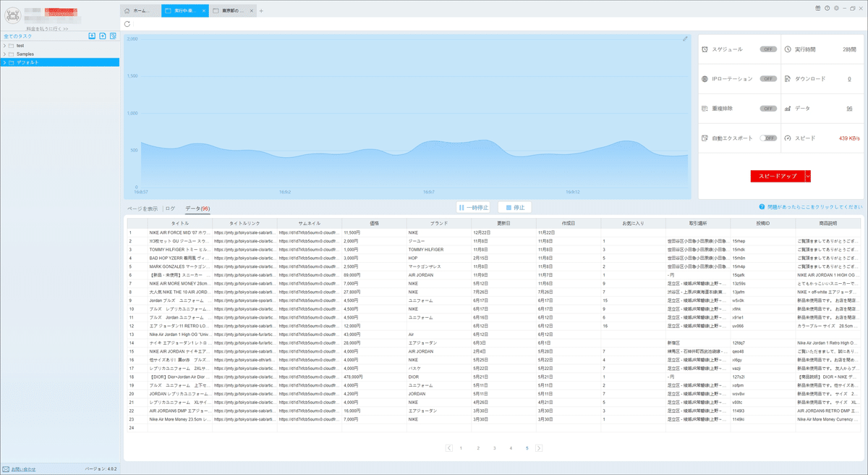Image resolution: width=868 pixels, height=475 pixels.
Task: Select the データ(96) data tab
Action: tap(197, 209)
